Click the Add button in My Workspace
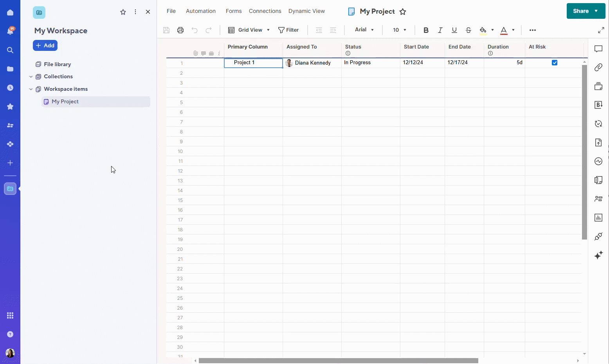The height and width of the screenshot is (364, 609). [x=45, y=45]
